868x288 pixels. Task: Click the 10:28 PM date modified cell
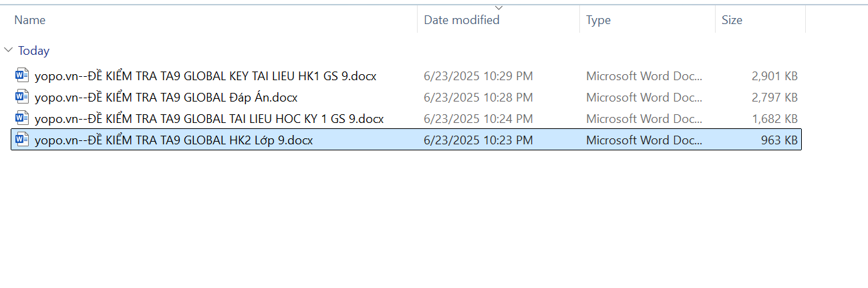pyautogui.click(x=478, y=98)
